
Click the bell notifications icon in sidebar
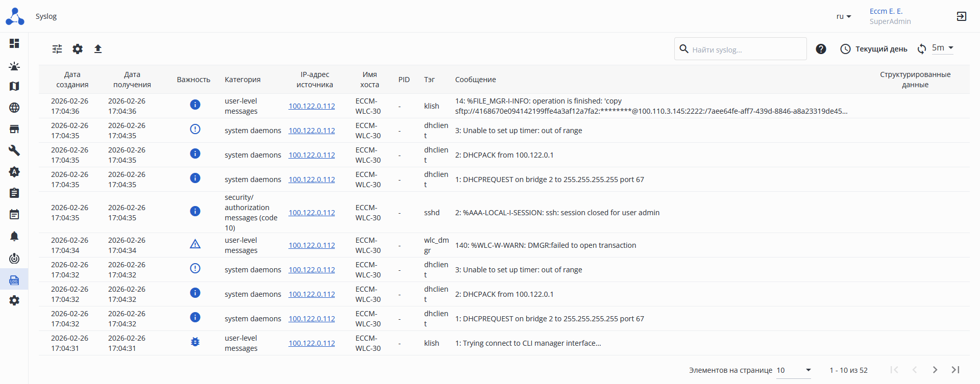14,236
